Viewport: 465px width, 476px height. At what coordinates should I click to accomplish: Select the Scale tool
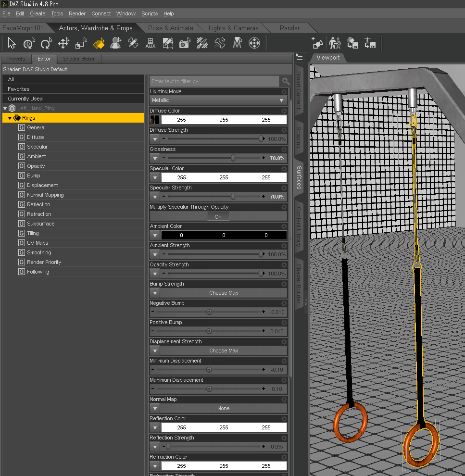point(81,43)
